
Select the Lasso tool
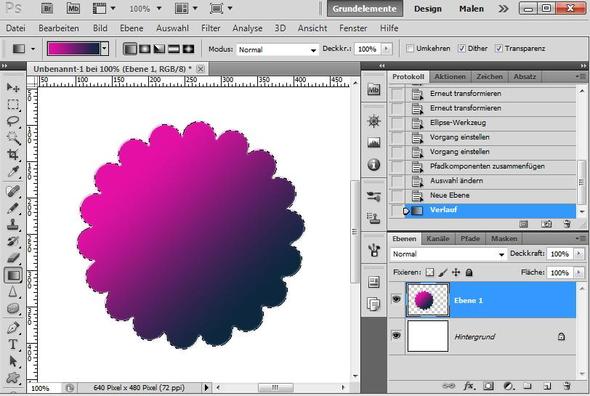pos(13,121)
